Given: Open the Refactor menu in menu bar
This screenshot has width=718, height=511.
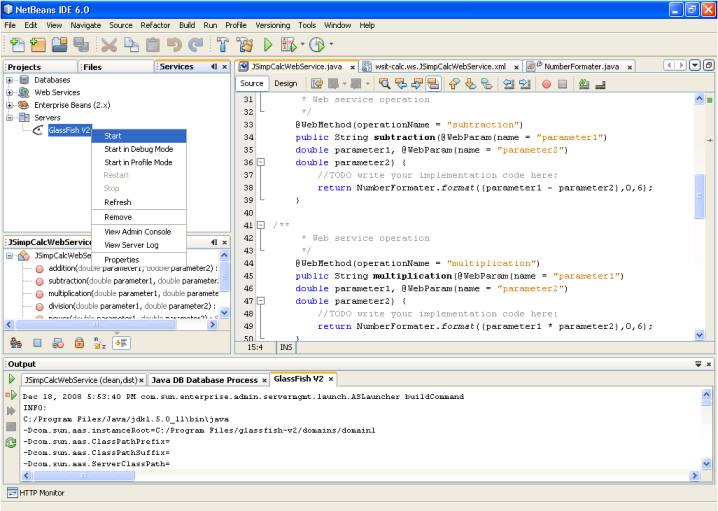Looking at the screenshot, I should [155, 24].
